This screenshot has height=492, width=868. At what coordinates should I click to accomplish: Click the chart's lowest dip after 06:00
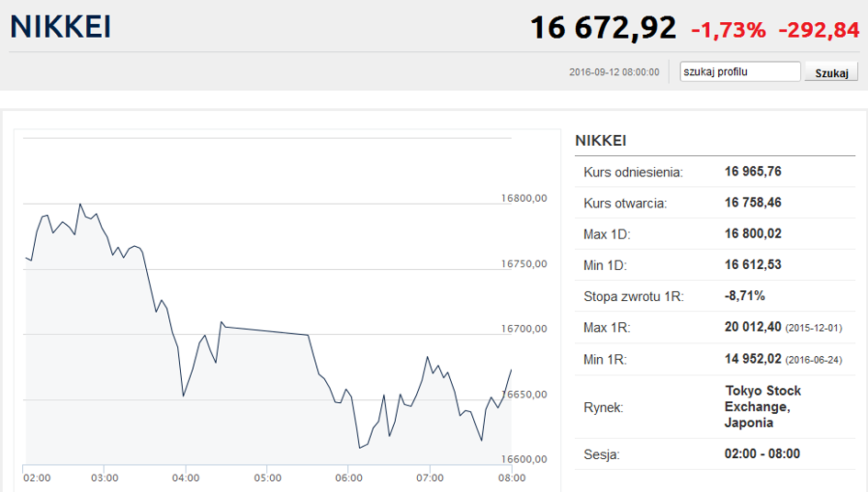pos(360,448)
